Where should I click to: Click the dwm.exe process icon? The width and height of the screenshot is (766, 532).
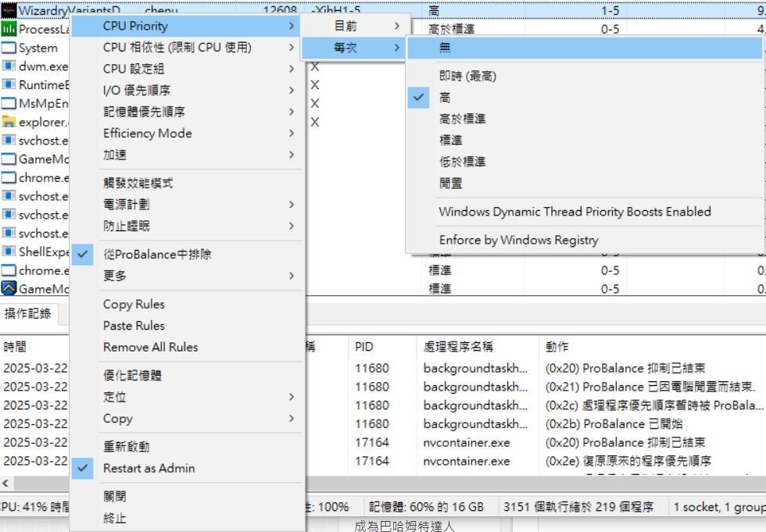tap(9, 66)
